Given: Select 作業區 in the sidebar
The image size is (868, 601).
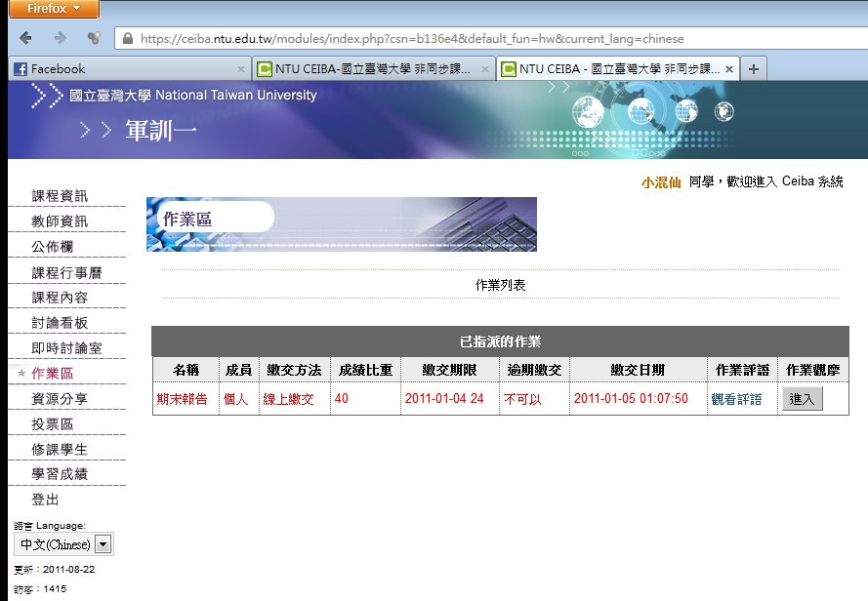Looking at the screenshot, I should tap(52, 374).
